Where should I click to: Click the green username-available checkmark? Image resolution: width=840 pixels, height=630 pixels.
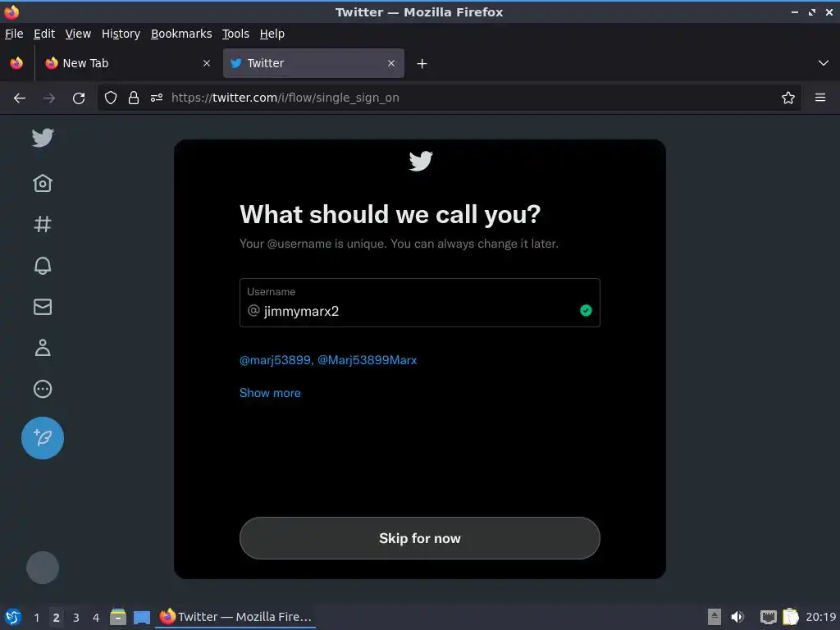point(586,311)
